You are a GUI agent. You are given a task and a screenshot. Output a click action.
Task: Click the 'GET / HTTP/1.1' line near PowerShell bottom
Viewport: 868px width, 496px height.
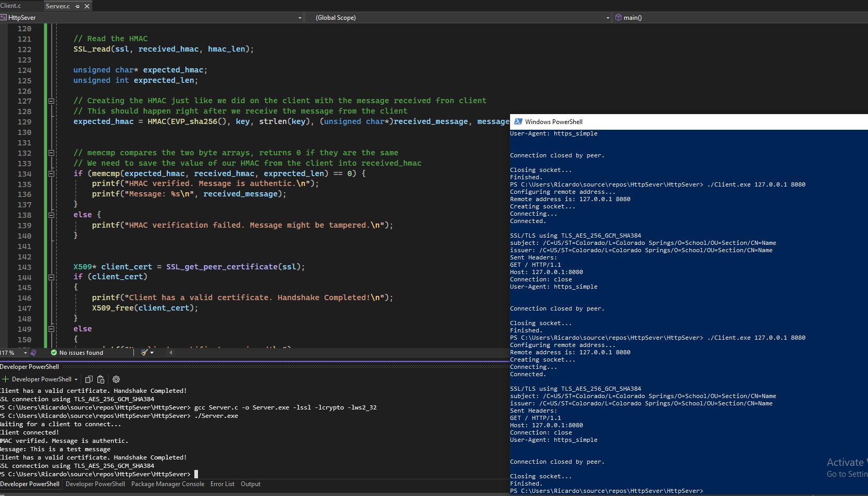(536, 418)
